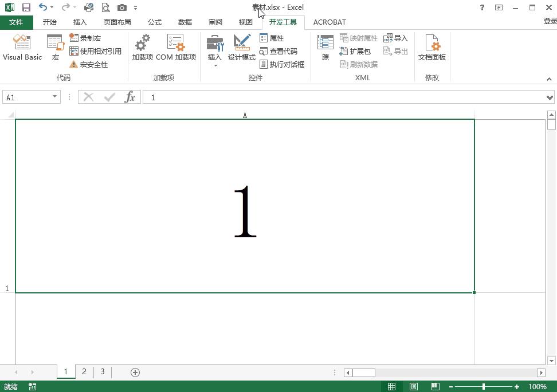Toggle 使用相对引用 relative references
This screenshot has width=557, height=392.
[x=96, y=51]
